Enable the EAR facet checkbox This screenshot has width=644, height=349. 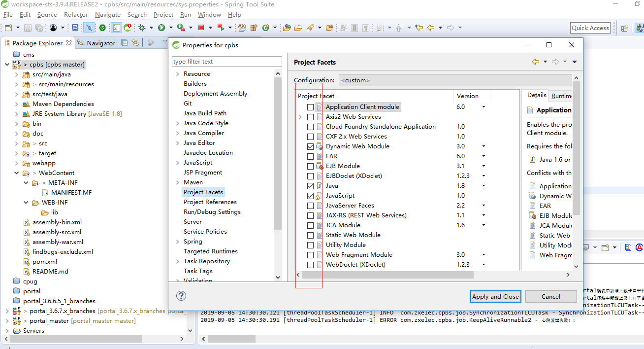click(310, 156)
